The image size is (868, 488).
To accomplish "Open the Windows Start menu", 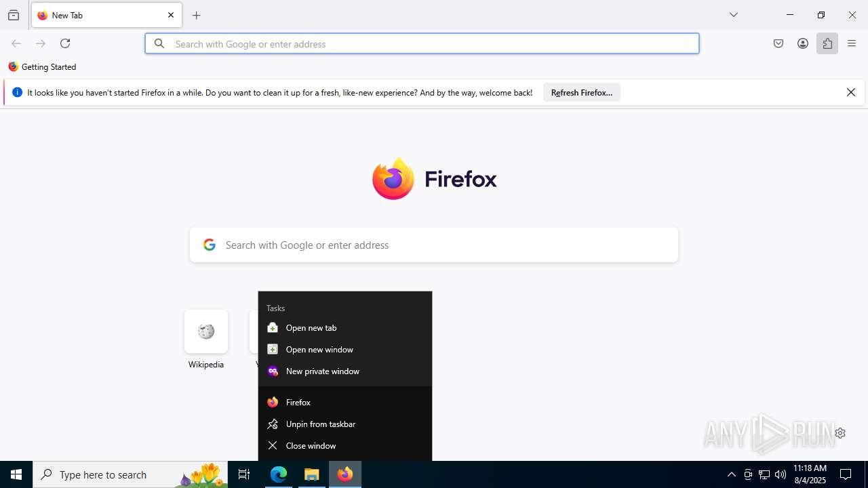I will click(16, 474).
